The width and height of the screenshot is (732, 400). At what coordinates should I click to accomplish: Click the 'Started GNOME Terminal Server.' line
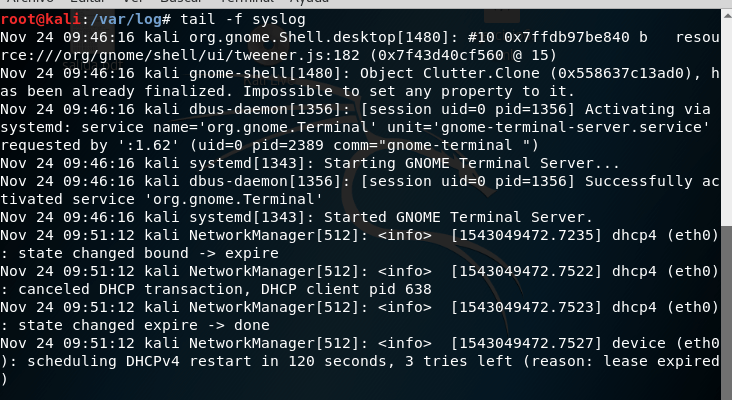[x=458, y=218]
